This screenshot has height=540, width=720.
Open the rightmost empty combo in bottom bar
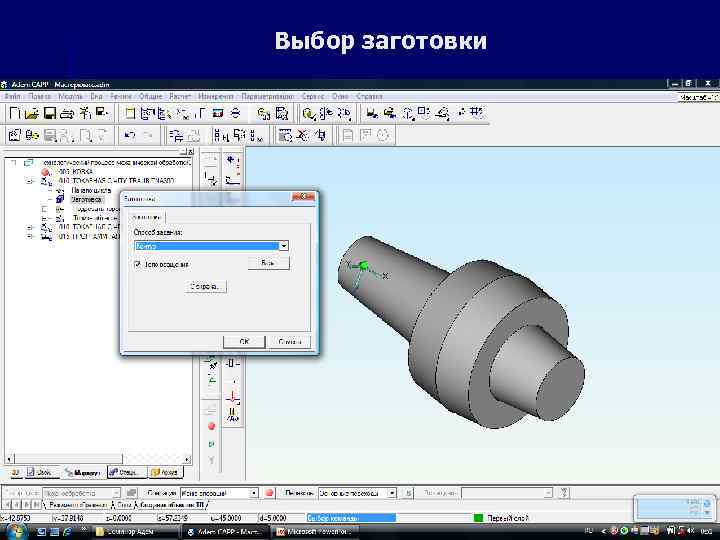507,493
